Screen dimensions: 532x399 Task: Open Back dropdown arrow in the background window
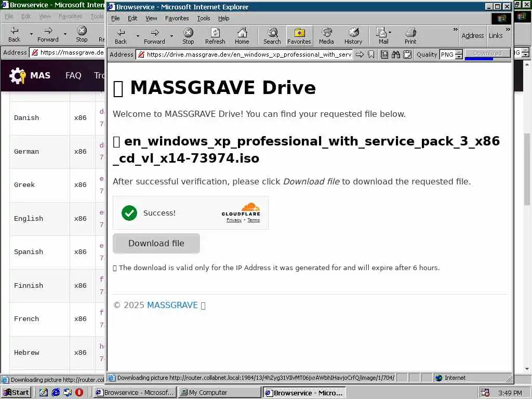click(x=31, y=34)
